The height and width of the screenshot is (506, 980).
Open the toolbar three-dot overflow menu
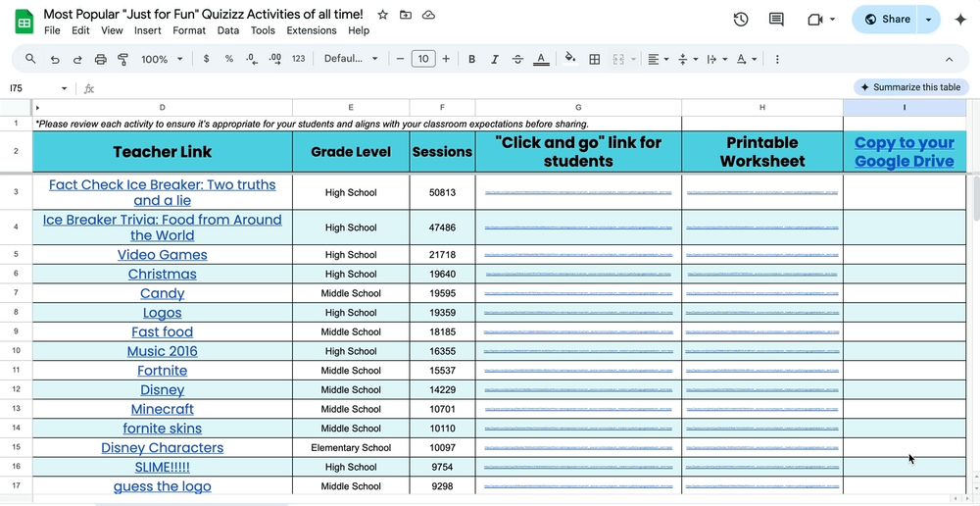click(777, 59)
